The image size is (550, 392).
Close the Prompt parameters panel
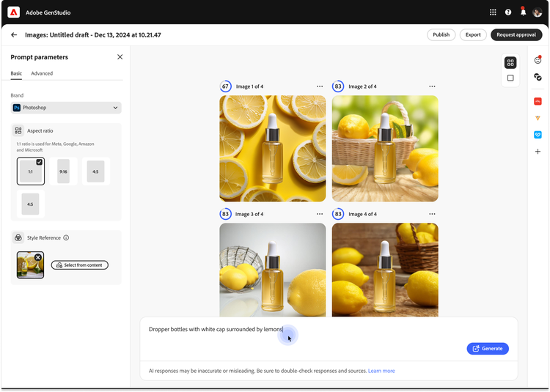(120, 57)
